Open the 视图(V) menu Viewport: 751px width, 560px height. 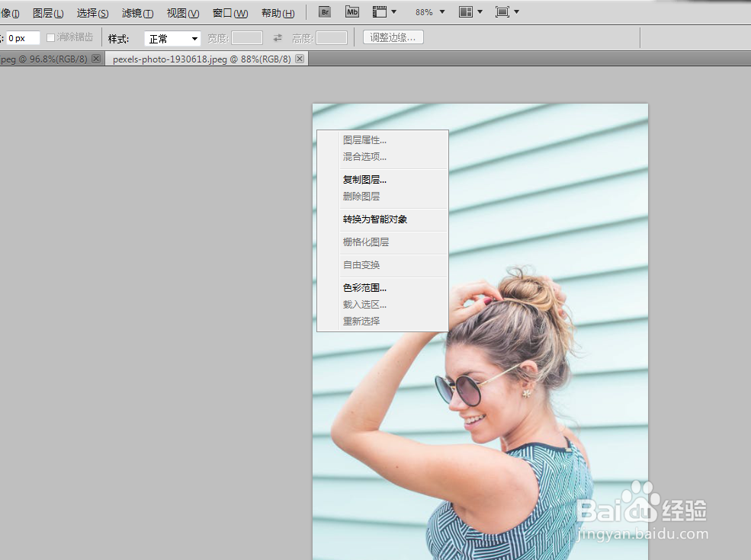click(183, 13)
